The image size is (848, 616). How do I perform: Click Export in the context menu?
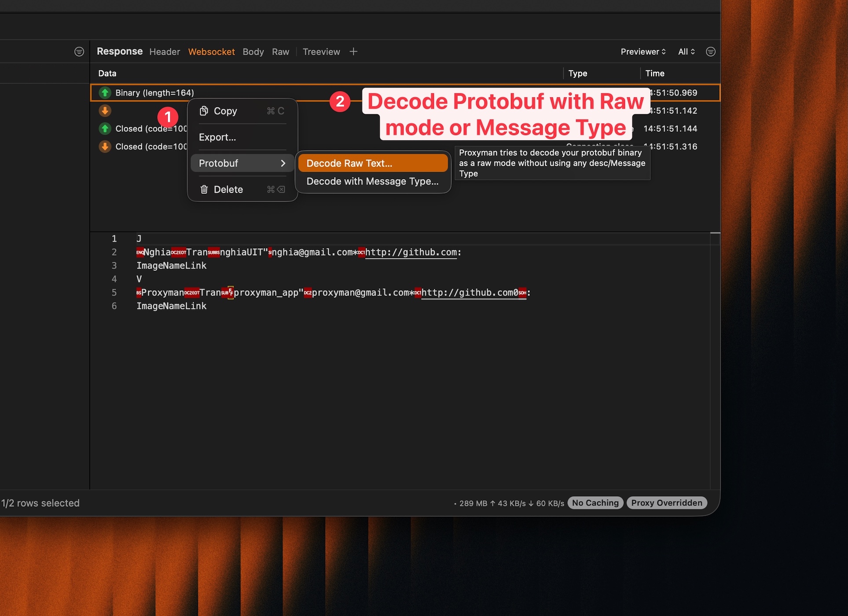[217, 137]
